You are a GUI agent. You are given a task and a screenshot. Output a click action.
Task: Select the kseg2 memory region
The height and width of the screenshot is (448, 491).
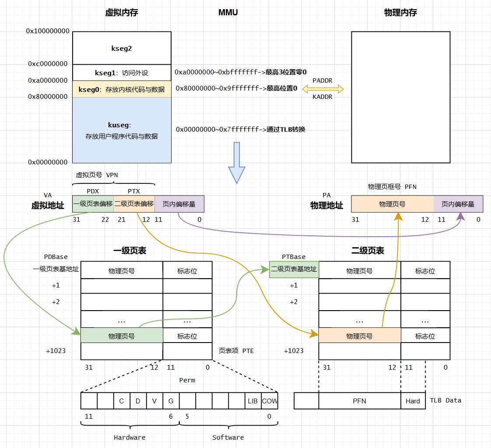tap(122, 48)
